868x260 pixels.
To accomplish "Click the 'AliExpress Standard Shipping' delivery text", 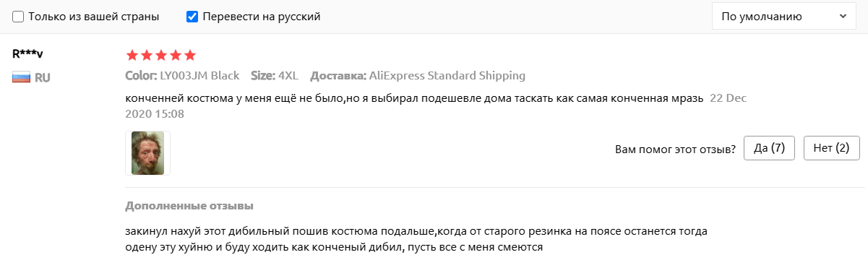I will [x=447, y=76].
